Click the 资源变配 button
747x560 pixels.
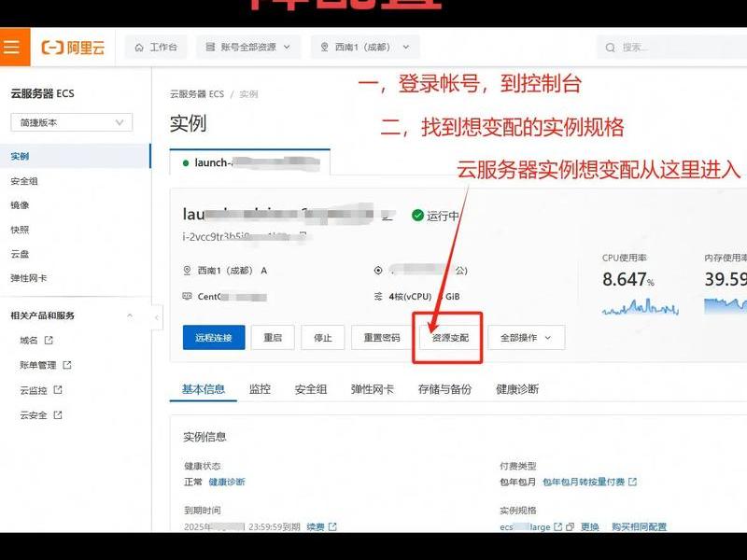click(450, 338)
